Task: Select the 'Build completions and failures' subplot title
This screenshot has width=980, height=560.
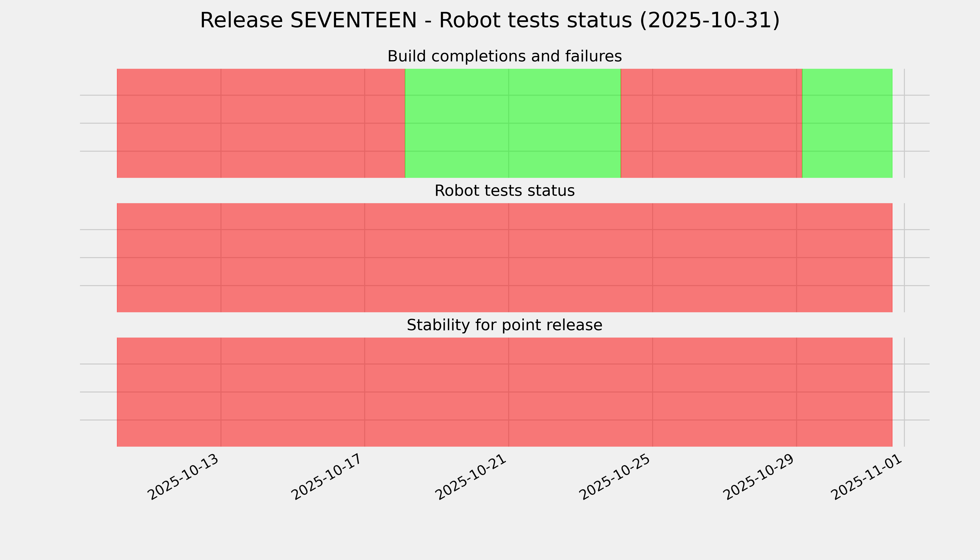Action: (x=504, y=56)
